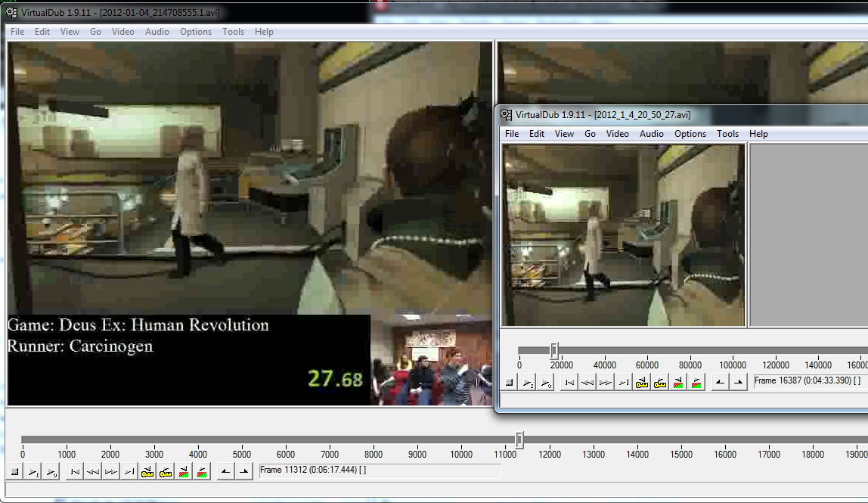This screenshot has width=868, height=503.
Task: Open Tools menu in the 2012_1_4_20_50_27.avi window
Action: pyautogui.click(x=727, y=134)
